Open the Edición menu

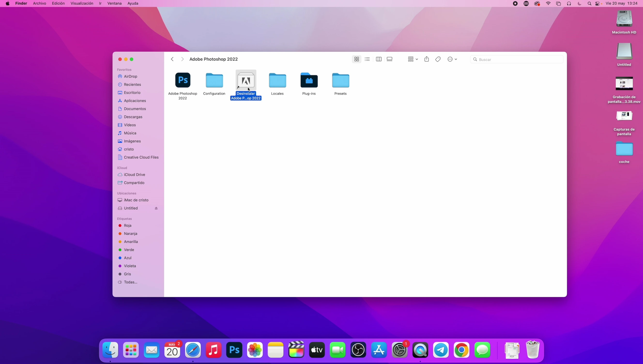coord(58,3)
